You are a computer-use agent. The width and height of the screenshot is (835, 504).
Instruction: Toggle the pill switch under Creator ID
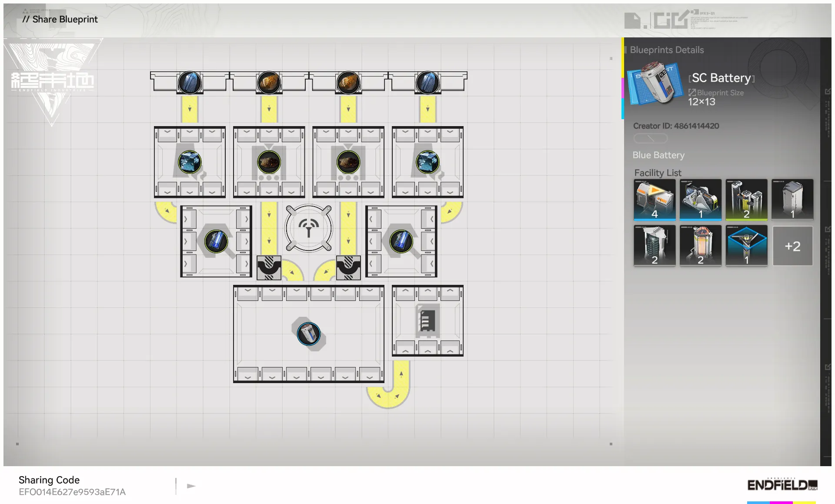pos(650,138)
